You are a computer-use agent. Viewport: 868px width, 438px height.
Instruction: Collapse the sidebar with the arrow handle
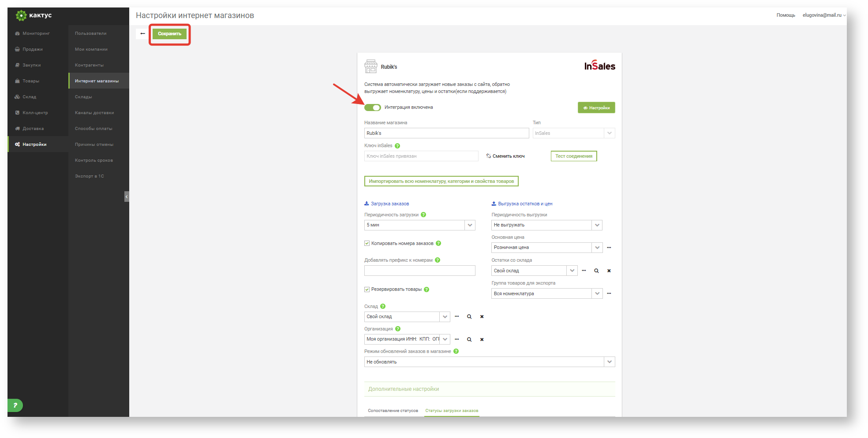point(127,197)
